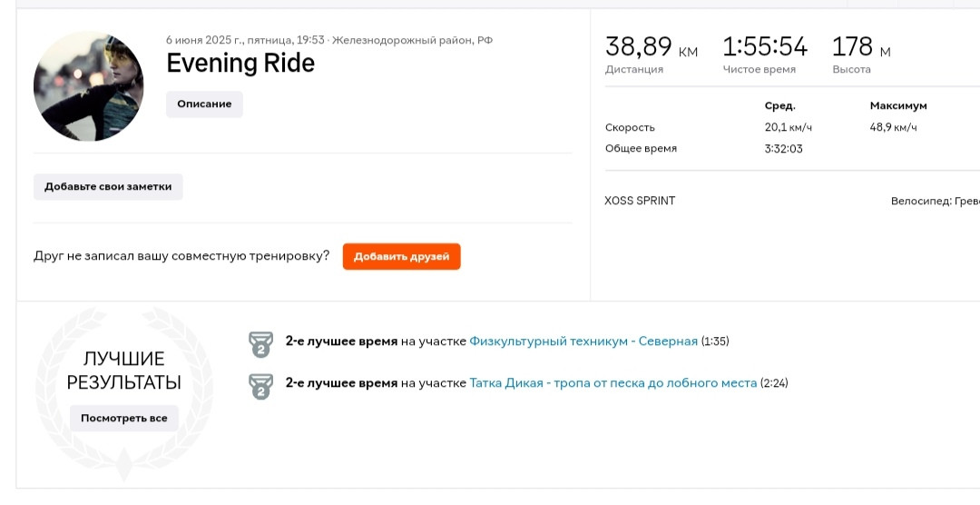Click the 48,9 км/ч maximum speed value
This screenshot has height=505, width=980.
click(893, 127)
